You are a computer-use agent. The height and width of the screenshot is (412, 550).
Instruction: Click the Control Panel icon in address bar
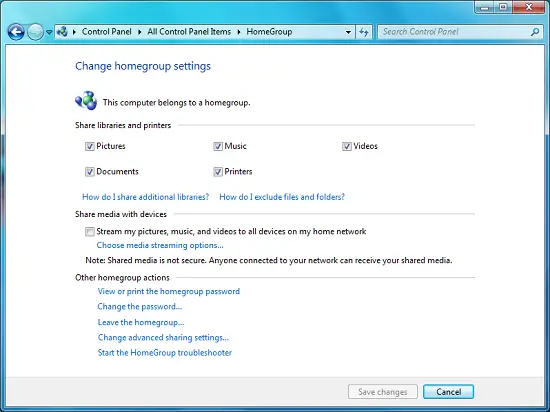click(62, 32)
